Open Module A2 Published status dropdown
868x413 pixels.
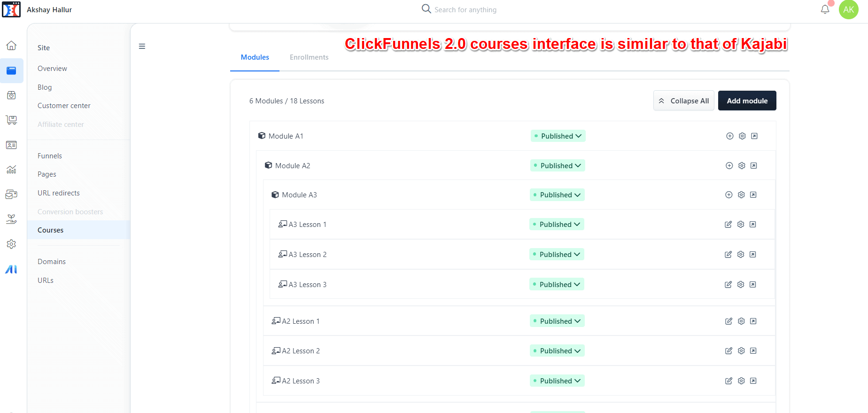click(x=558, y=166)
